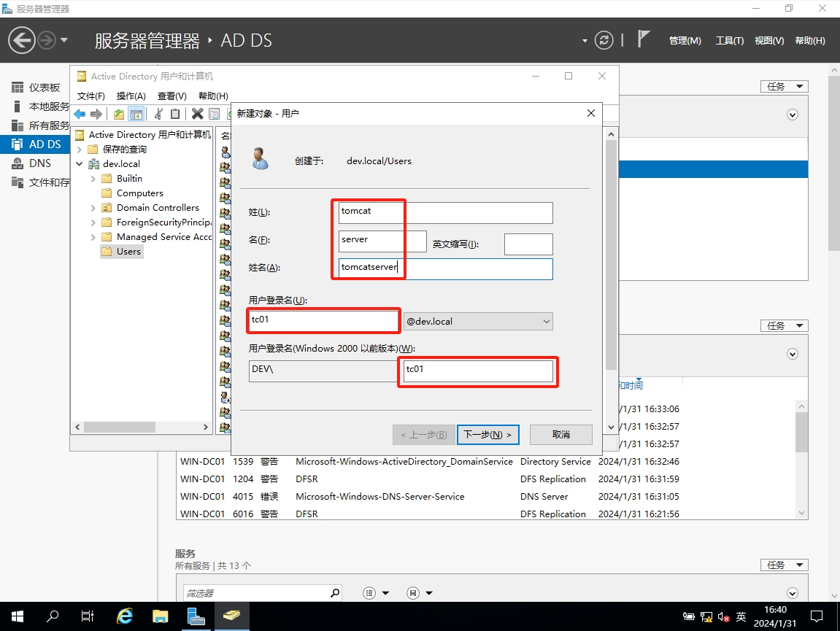Click the Server Manager refresh icon
840x631 pixels.
click(x=604, y=40)
